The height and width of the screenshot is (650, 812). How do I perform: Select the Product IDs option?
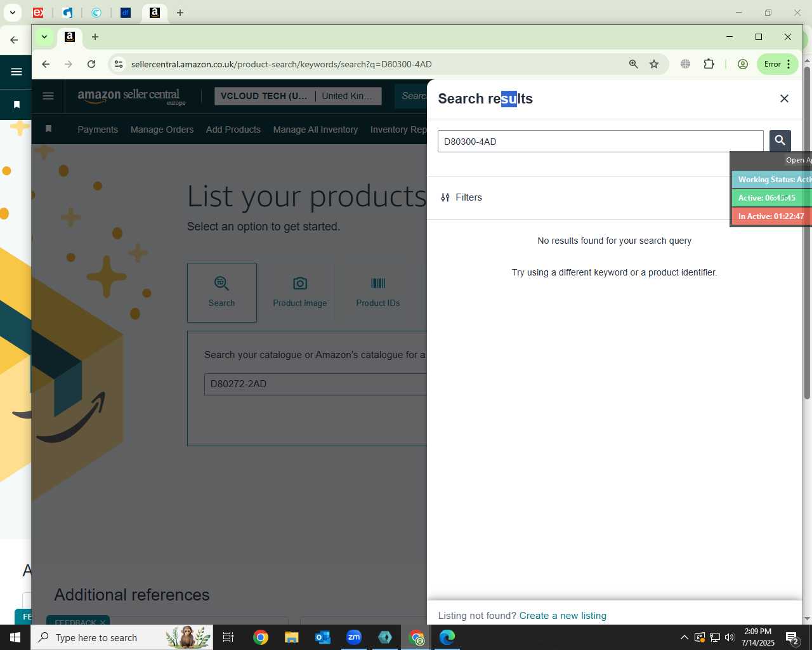point(378,293)
